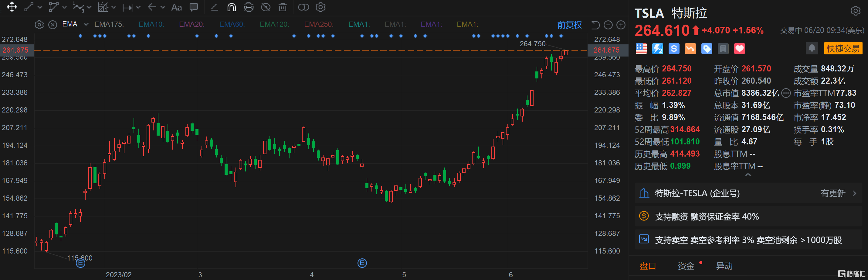The height and width of the screenshot is (280, 868).
Task: Open 特斯拉-TESLA 企业号 row
Action: 748,193
